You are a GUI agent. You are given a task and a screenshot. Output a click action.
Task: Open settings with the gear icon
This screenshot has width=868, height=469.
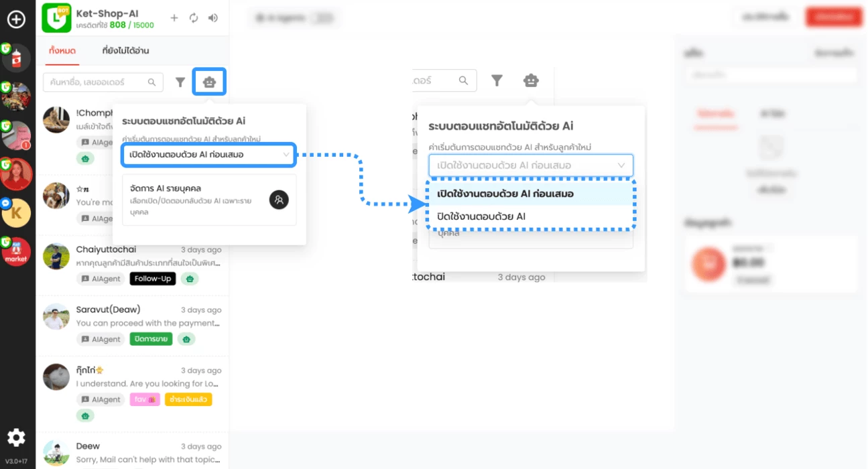(x=16, y=438)
